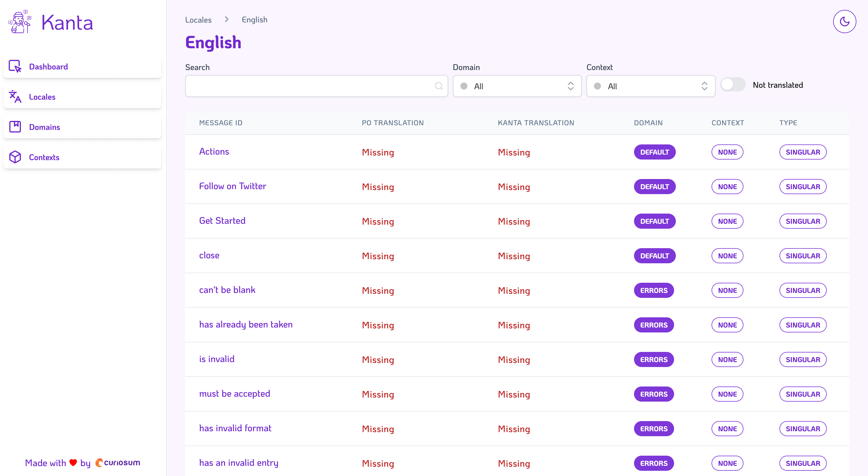Screen dimensions: 868x476
Task: Open the has invalid format message
Action: click(x=235, y=428)
